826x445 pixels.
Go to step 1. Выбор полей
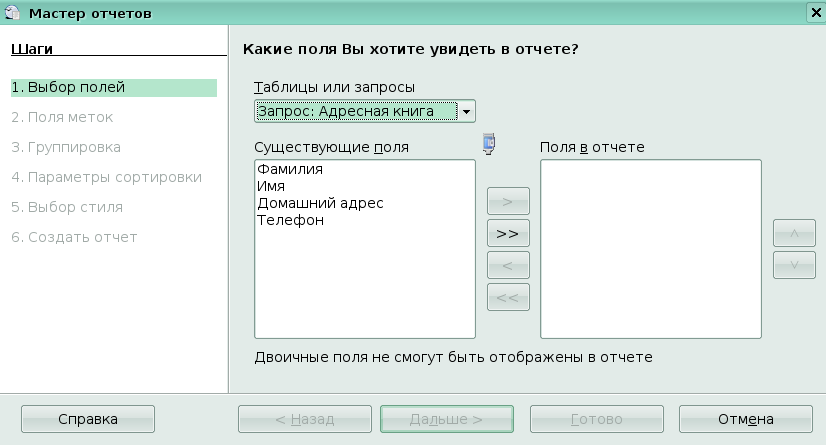(x=112, y=87)
